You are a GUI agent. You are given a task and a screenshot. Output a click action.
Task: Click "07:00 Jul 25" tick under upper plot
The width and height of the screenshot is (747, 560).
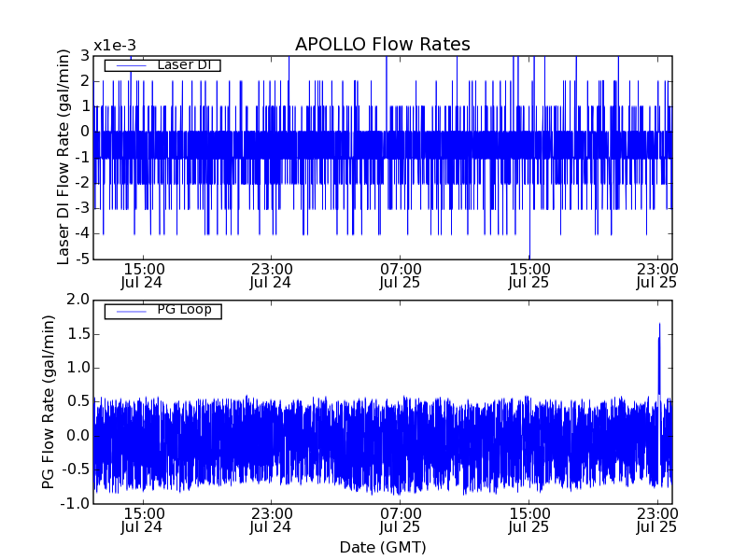coord(400,274)
